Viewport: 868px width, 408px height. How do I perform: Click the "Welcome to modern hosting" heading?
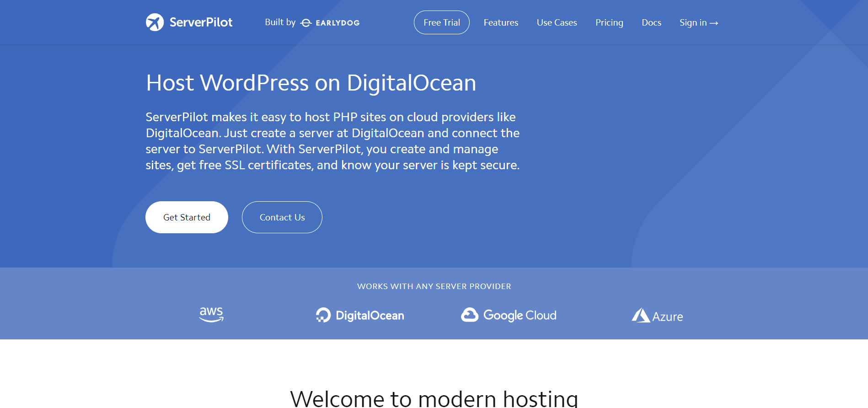434,398
